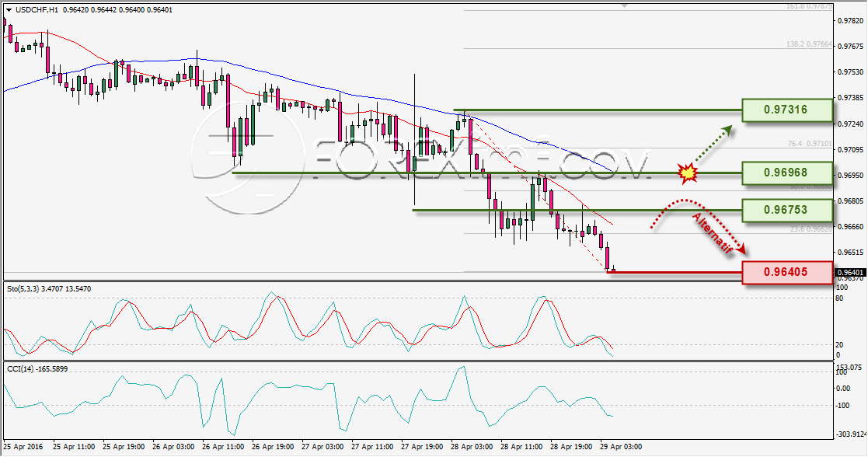Click price scale value 0.97095
868x457 pixels.
coord(850,149)
